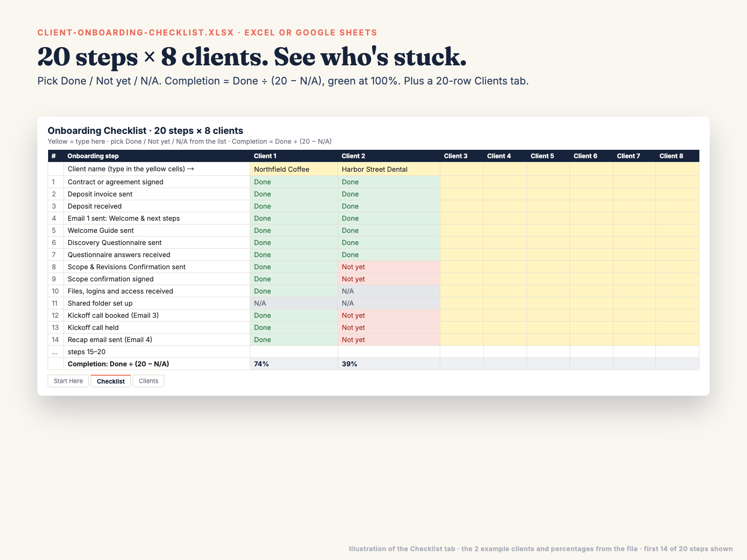
Task: Click the Client 8 column header
Action: [x=677, y=156]
